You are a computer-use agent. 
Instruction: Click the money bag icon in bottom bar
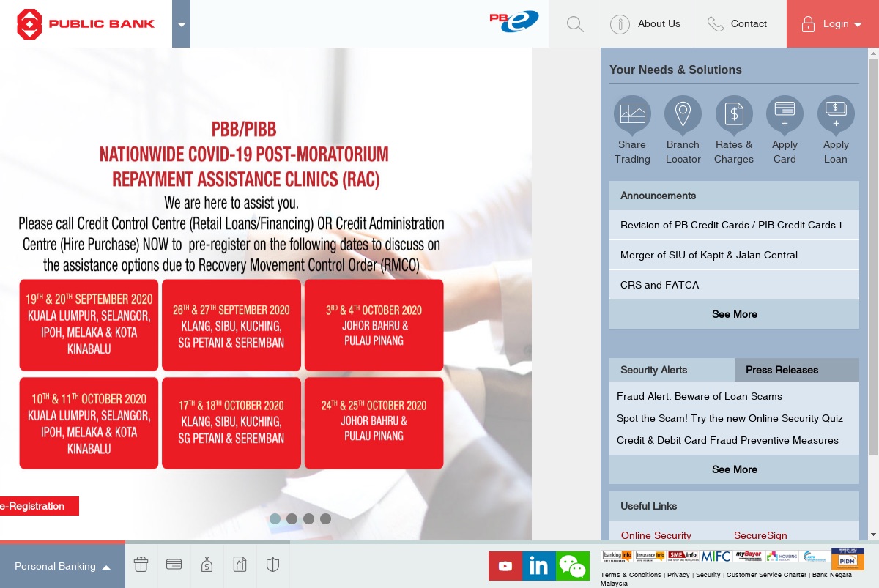point(207,565)
